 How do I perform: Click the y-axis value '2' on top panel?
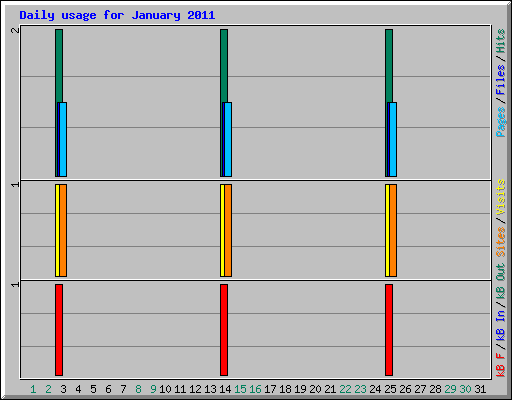(15, 30)
